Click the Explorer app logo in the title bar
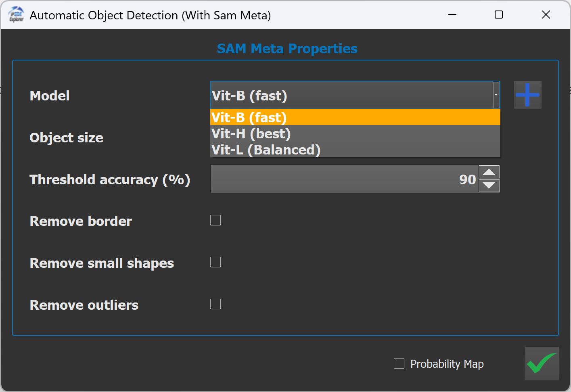Viewport: 571px width, 392px height. pos(15,15)
